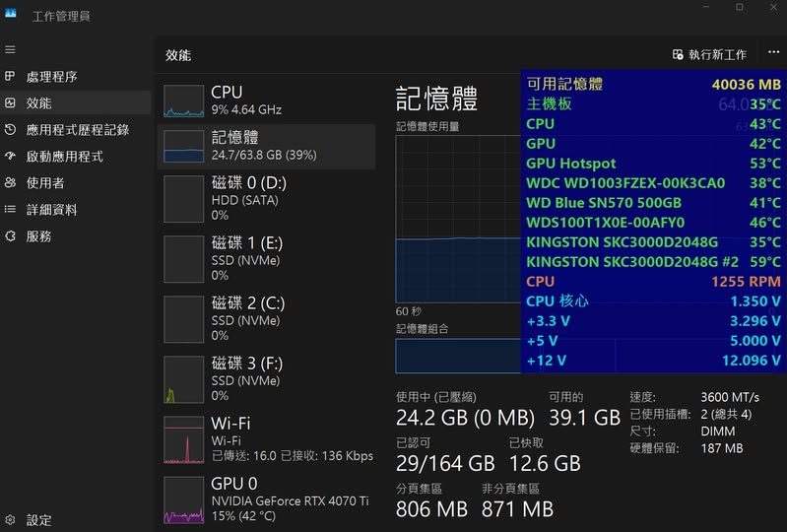Click the +12 V 12.096 V overlay row
This screenshot has height=532, width=787.
[653, 361]
